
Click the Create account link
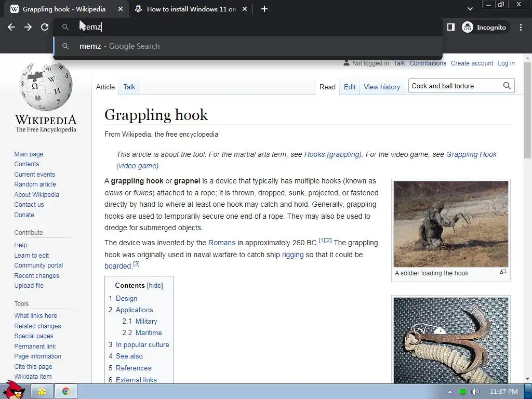[472, 63]
